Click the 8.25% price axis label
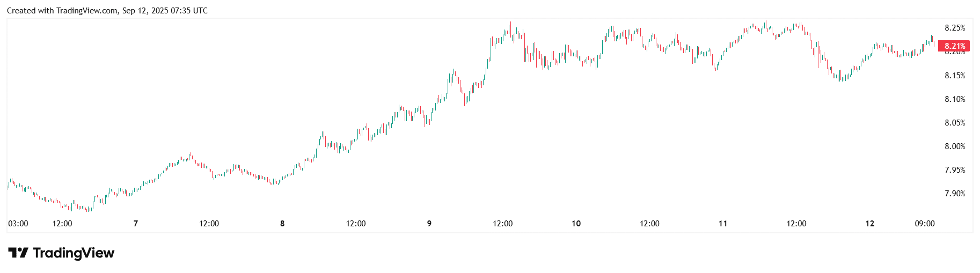Viewport: 980px width, 273px height. [x=955, y=28]
